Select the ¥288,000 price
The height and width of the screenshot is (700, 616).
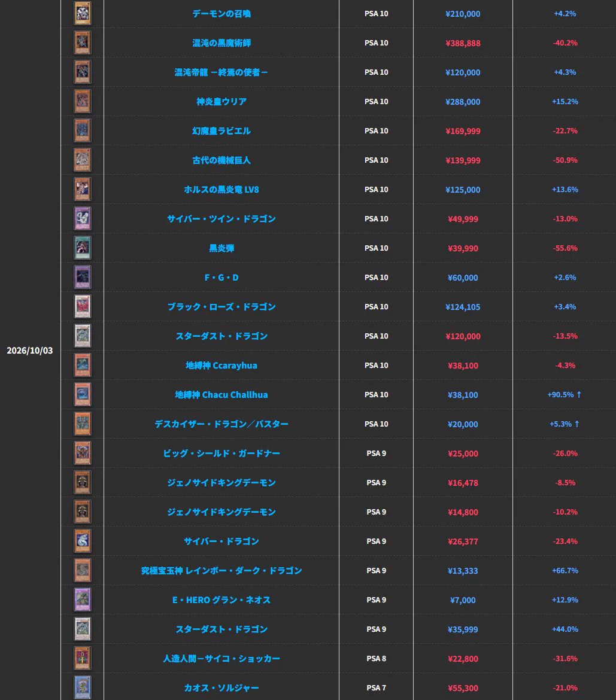pos(463,102)
